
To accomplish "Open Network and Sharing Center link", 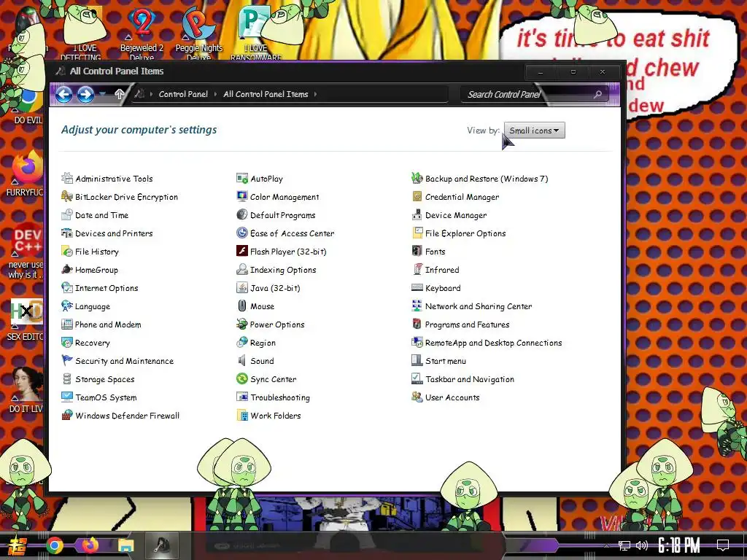I will 479,306.
